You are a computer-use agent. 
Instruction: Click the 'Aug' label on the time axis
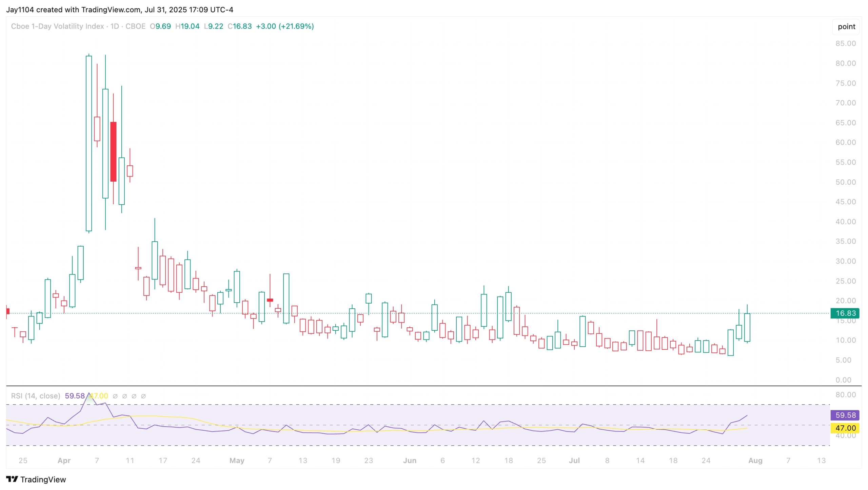click(755, 461)
